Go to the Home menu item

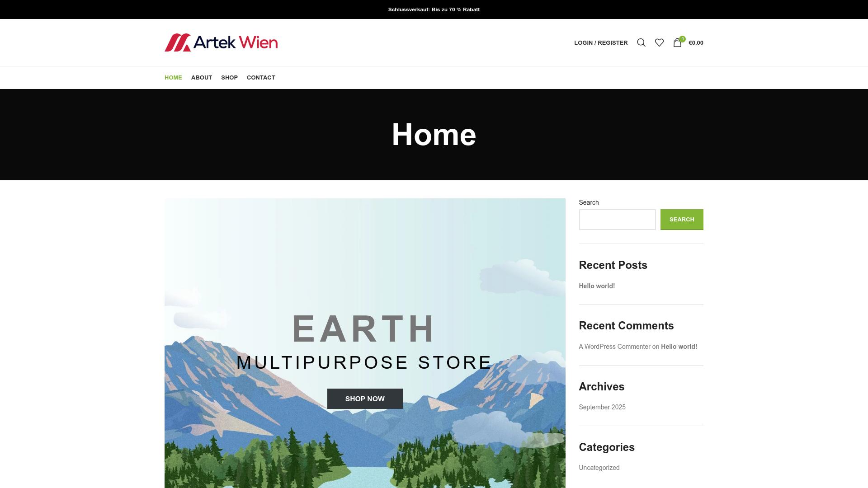tap(173, 78)
